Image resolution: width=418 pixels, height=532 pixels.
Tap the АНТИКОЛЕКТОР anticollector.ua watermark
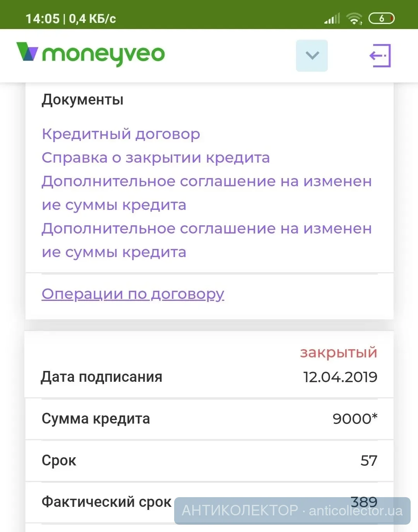point(292,511)
